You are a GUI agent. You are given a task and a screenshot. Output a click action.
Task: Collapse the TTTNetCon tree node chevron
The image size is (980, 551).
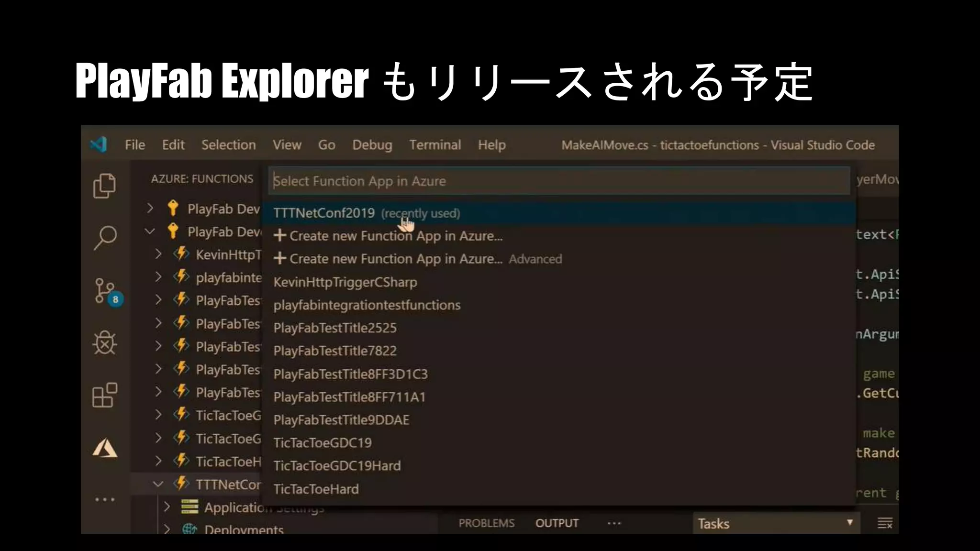tap(158, 484)
